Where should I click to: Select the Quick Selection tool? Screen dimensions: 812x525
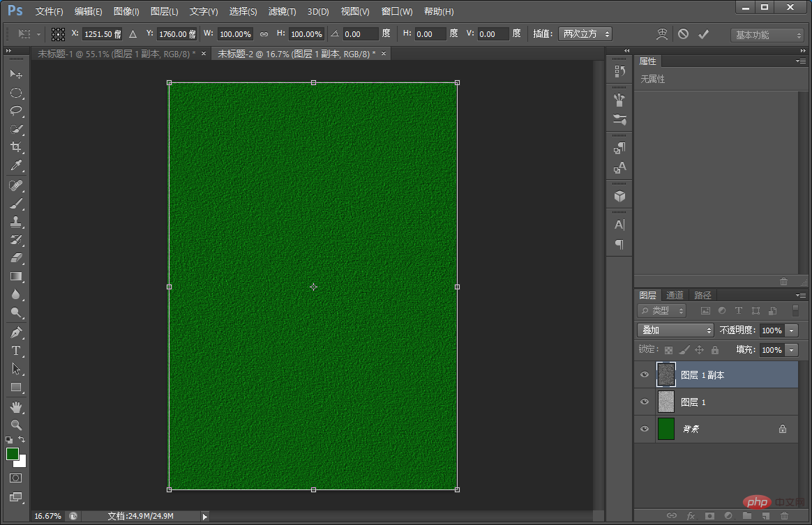point(16,129)
